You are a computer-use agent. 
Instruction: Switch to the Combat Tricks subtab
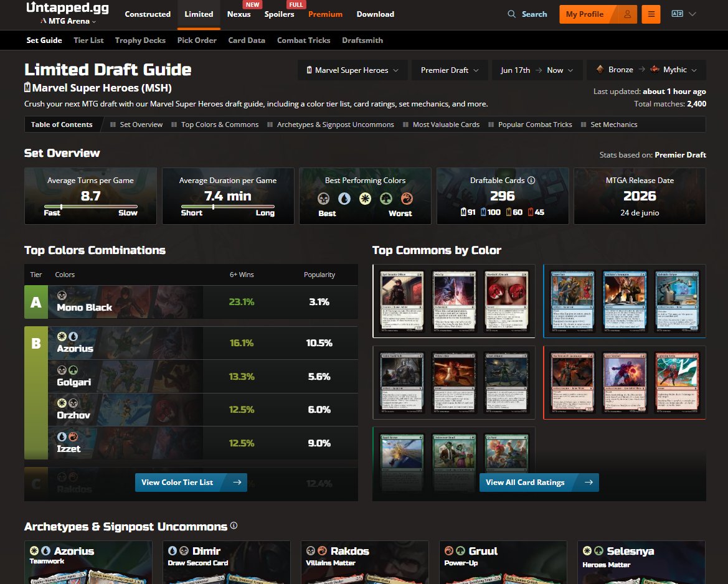pos(304,40)
